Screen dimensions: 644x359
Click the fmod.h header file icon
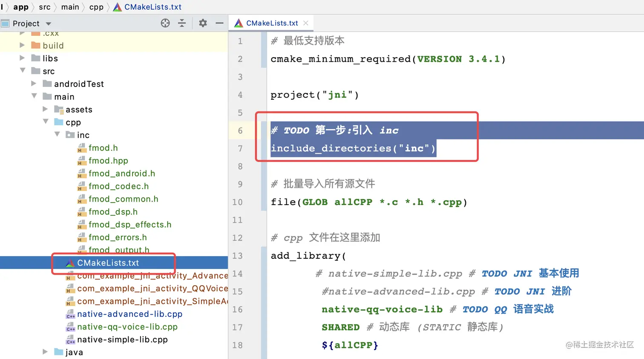[x=82, y=148]
